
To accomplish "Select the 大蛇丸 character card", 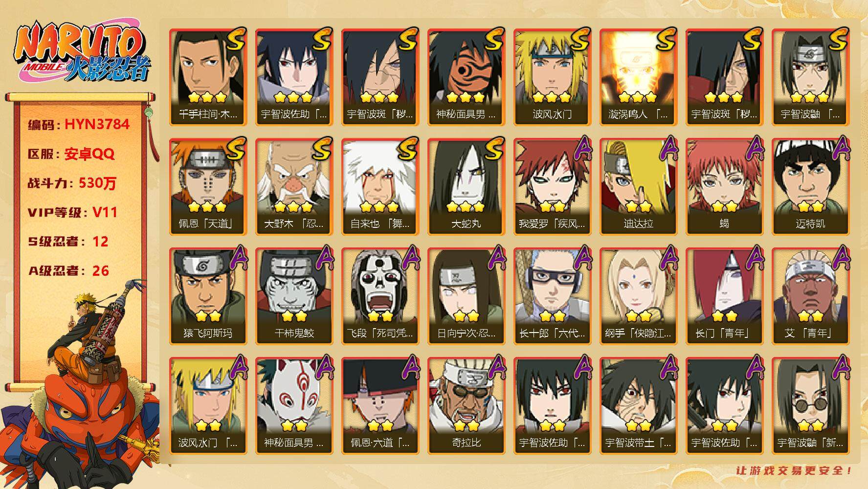I will coord(466,187).
